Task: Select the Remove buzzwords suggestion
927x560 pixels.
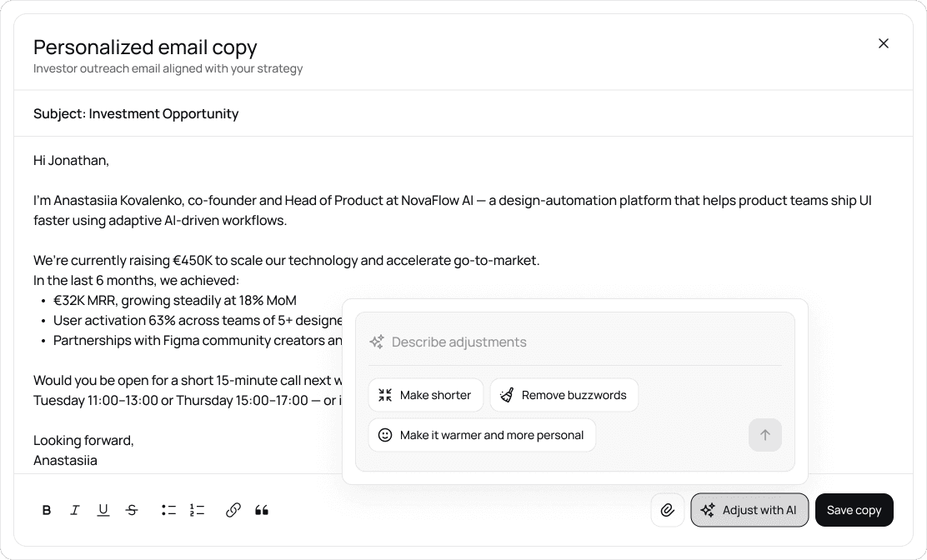Action: click(564, 395)
